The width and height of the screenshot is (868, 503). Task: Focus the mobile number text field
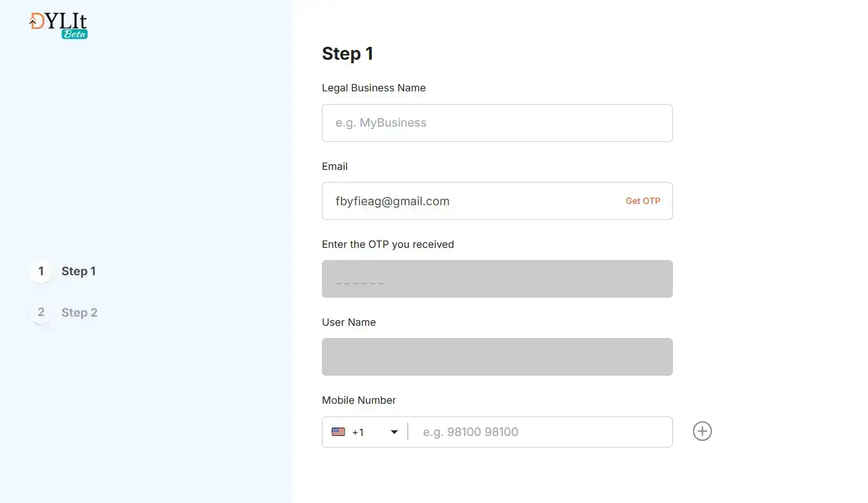pyautogui.click(x=539, y=432)
